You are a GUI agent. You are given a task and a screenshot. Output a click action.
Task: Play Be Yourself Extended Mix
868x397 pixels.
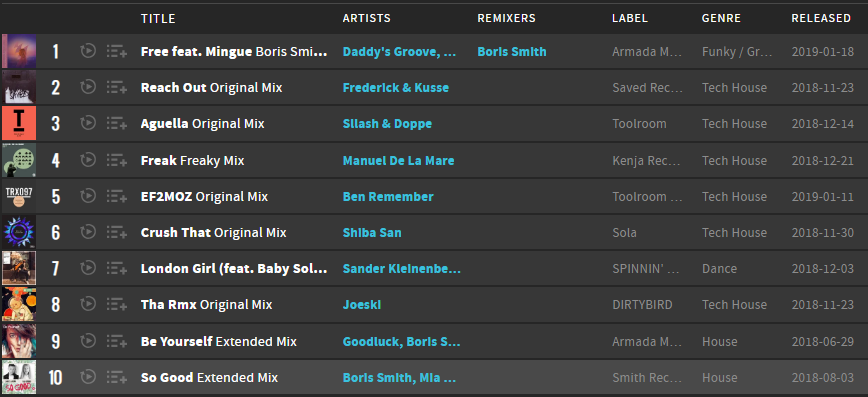88,341
